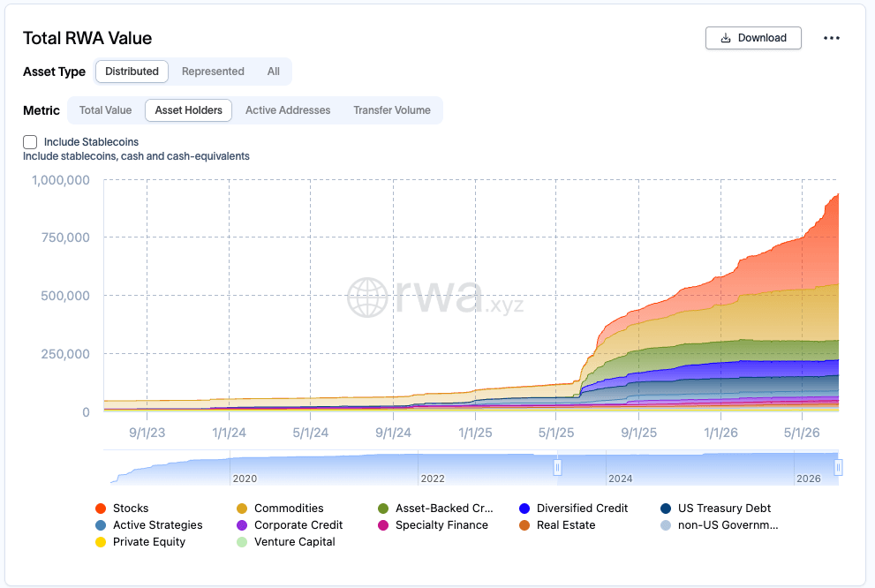This screenshot has width=875, height=588.
Task: Select the All asset type
Action: coord(273,72)
